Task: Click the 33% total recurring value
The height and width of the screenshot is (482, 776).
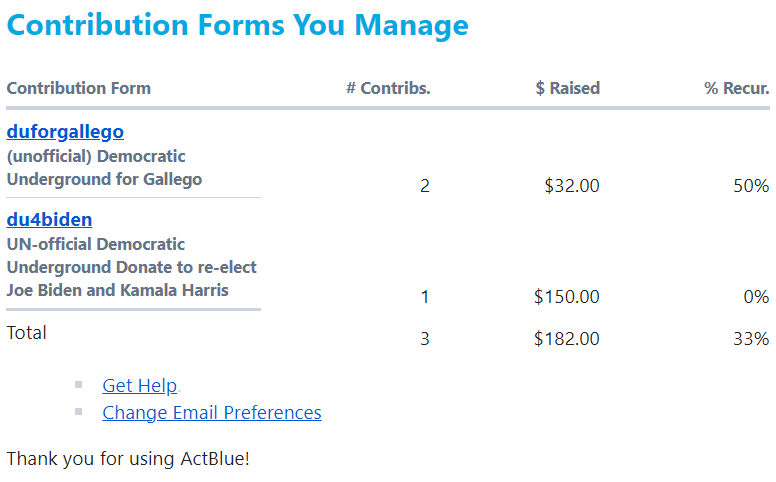Action: (750, 339)
